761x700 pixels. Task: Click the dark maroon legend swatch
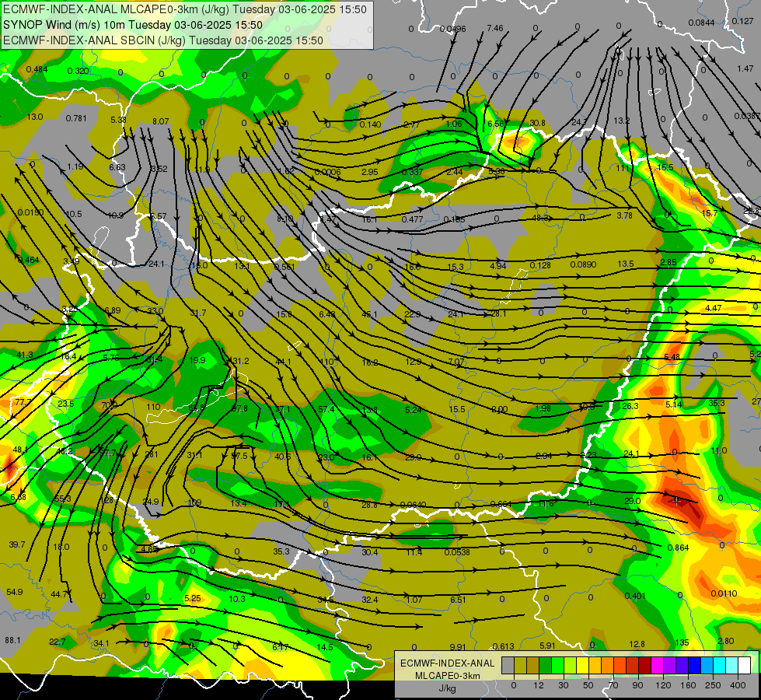644,665
